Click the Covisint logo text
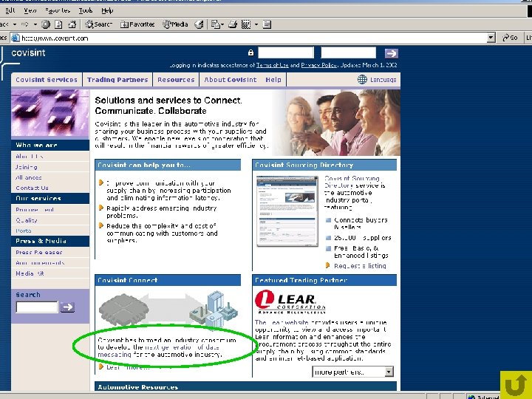Image resolution: width=532 pixels, height=399 pixels. pyautogui.click(x=28, y=53)
